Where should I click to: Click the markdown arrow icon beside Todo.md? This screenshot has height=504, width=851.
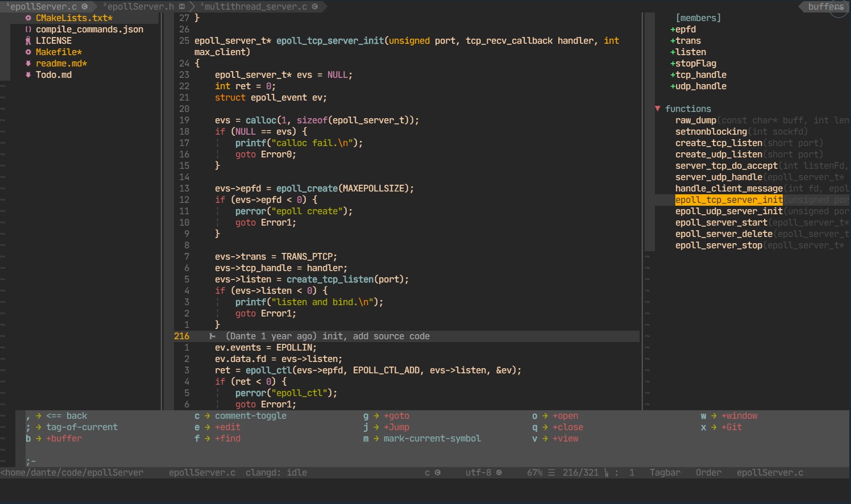point(28,74)
